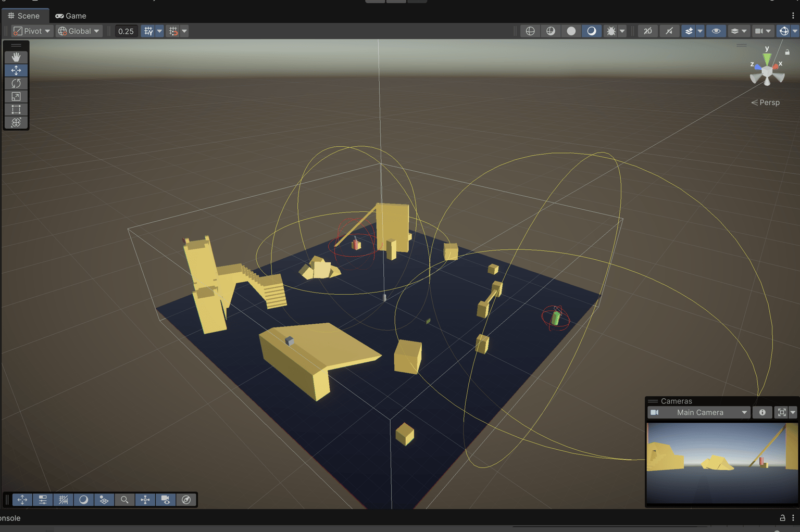Switch to the Game tab
Image resolution: width=800 pixels, height=532 pixels.
click(x=71, y=16)
